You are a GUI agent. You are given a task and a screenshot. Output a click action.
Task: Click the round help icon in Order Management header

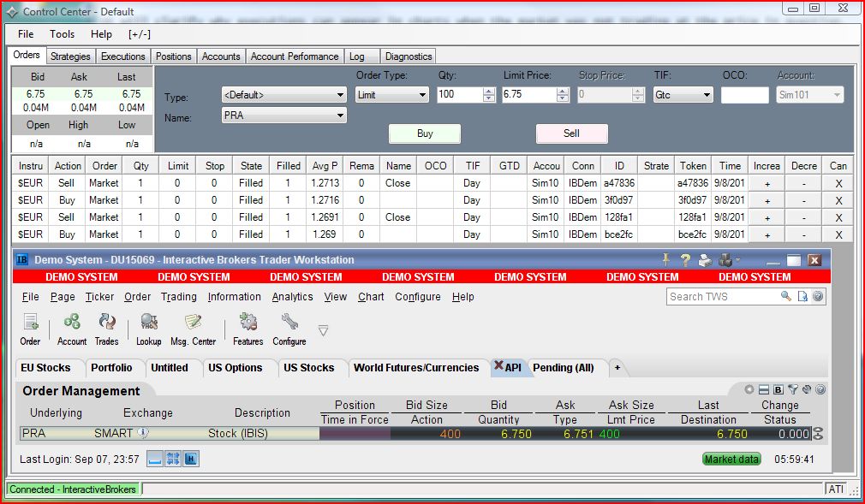(x=820, y=390)
